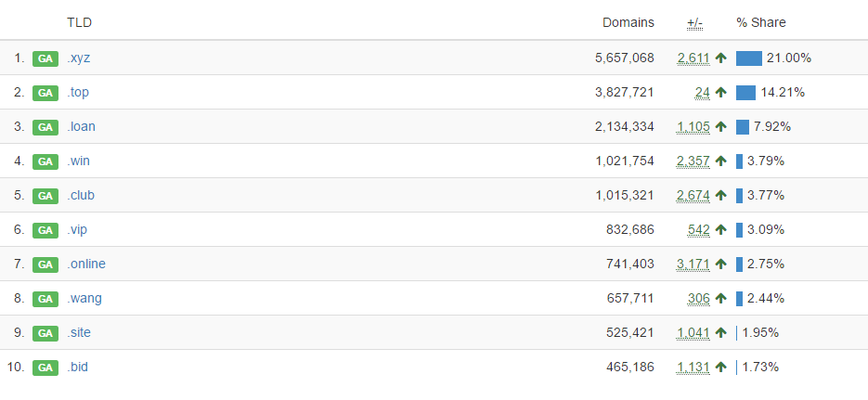Image resolution: width=868 pixels, height=400 pixels.
Task: Click the green up arrow in .online row
Action: 720,265
